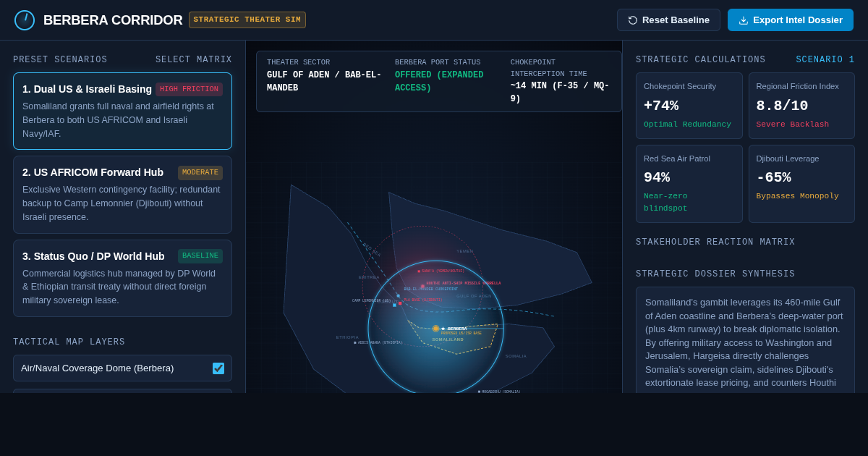The width and height of the screenshot is (868, 456).
Task: Click the PRESET SCENARIOS heading
Action: [x=60, y=60]
